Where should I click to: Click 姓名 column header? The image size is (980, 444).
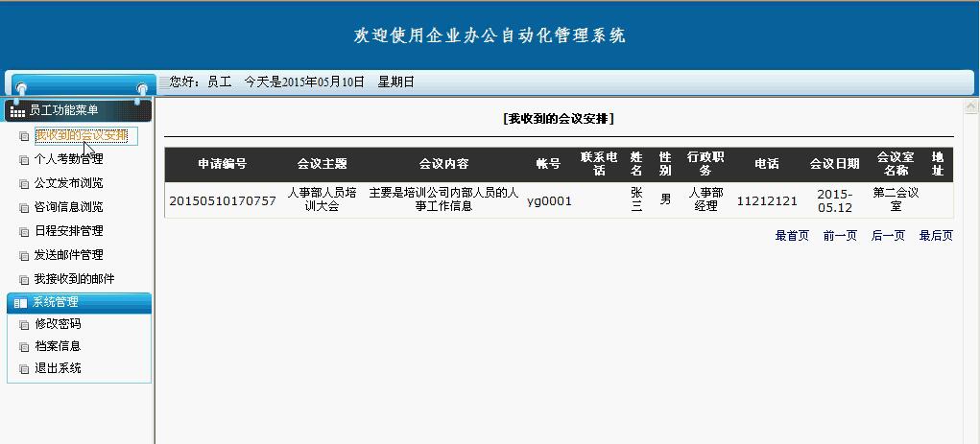tap(637, 164)
